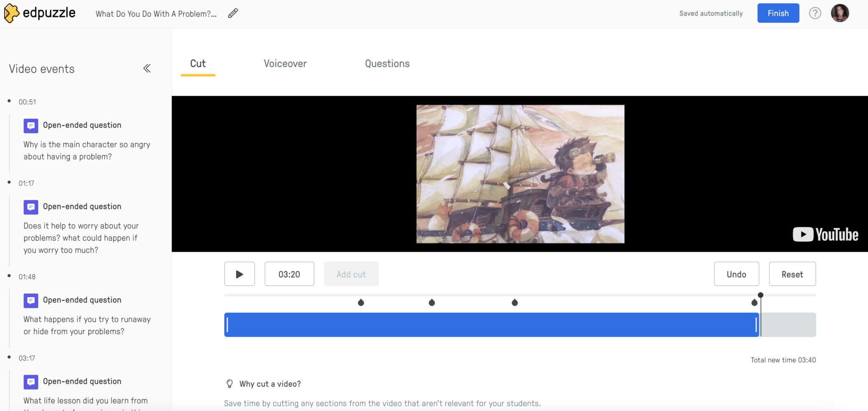Click the 03:20 time input field

289,274
